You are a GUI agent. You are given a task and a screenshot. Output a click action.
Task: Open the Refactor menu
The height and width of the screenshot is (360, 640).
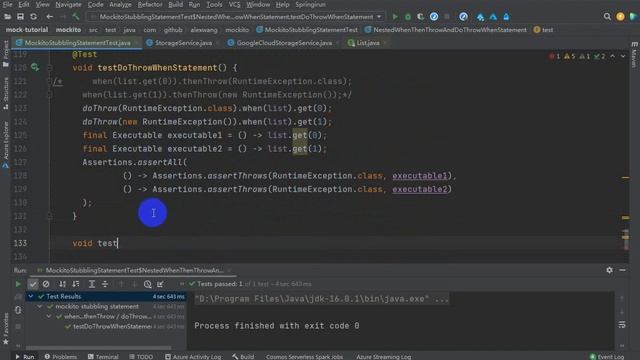point(150,4)
